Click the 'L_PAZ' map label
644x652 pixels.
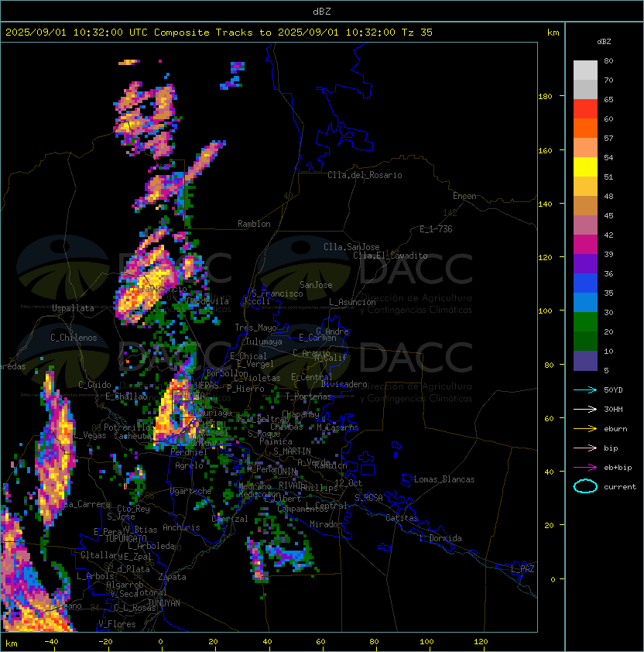click(522, 569)
